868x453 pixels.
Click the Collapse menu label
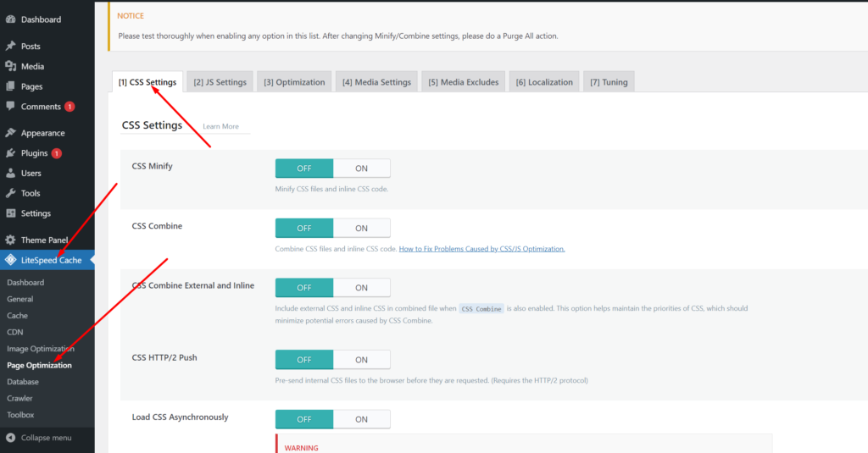46,438
